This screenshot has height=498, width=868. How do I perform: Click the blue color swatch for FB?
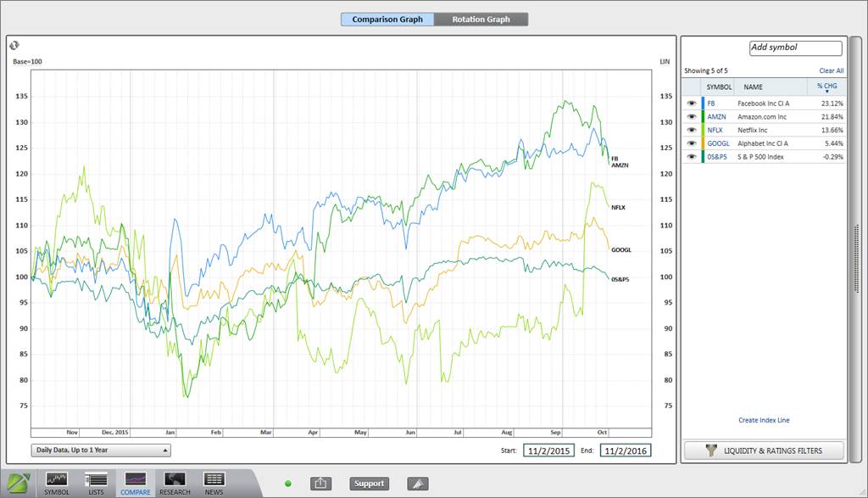click(703, 104)
